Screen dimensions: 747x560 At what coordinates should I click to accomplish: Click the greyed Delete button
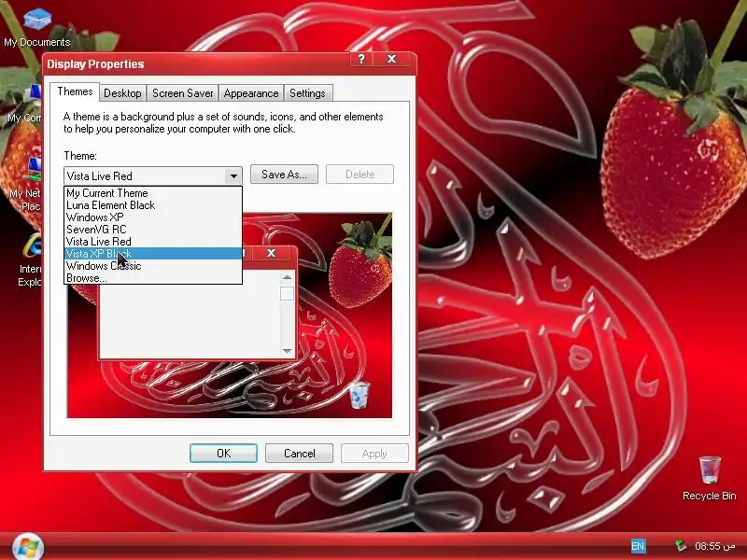point(359,175)
